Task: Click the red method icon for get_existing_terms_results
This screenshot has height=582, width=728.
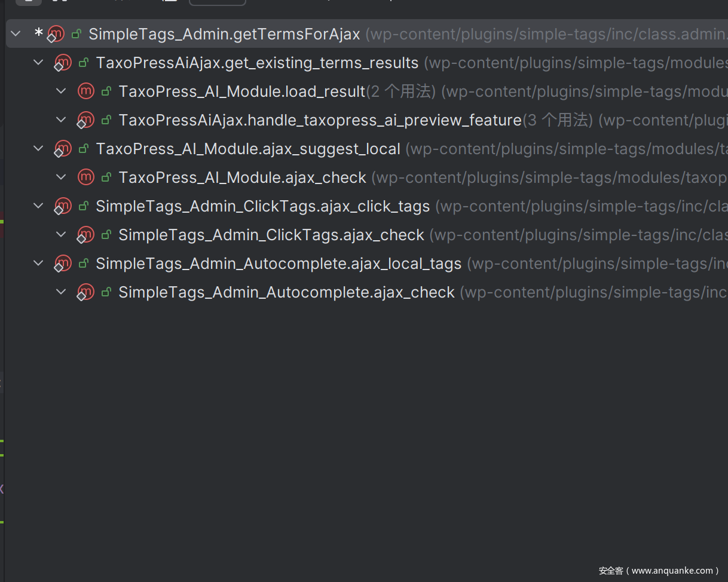Action: [x=63, y=62]
